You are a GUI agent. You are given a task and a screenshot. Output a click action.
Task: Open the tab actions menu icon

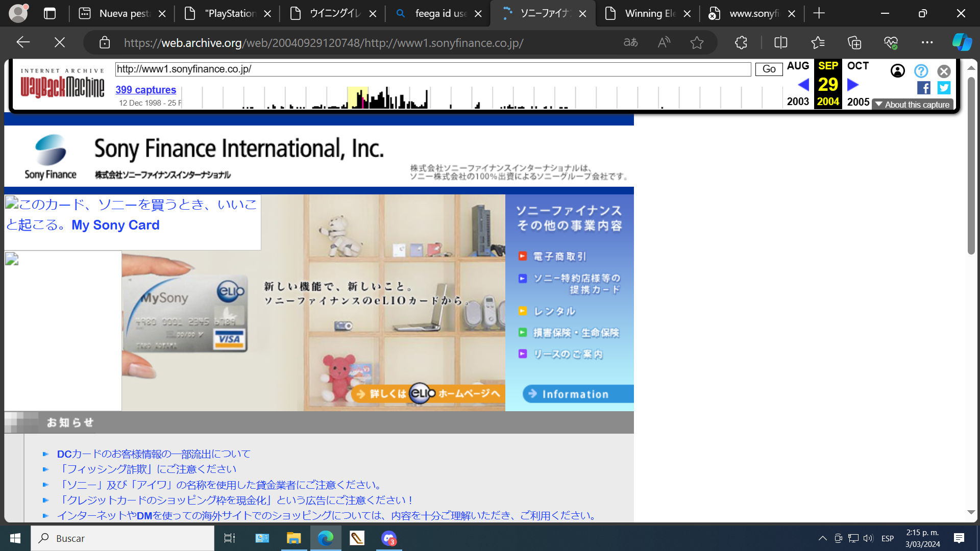50,13
